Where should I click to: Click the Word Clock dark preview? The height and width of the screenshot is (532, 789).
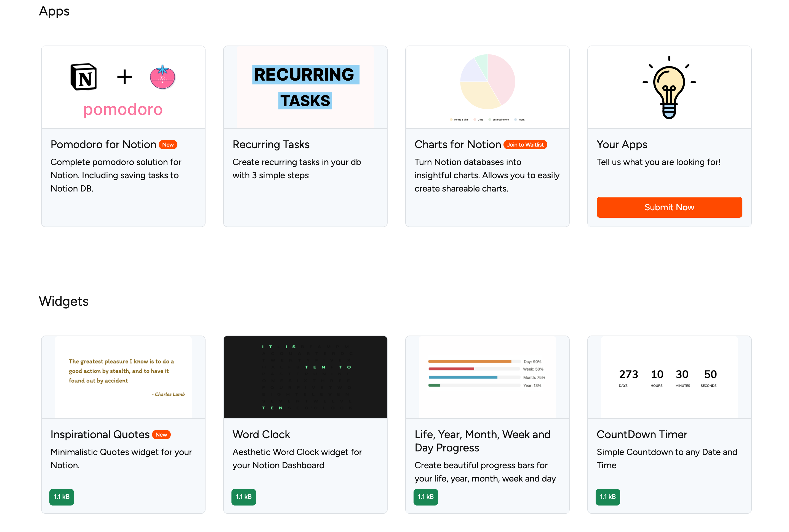tap(305, 377)
